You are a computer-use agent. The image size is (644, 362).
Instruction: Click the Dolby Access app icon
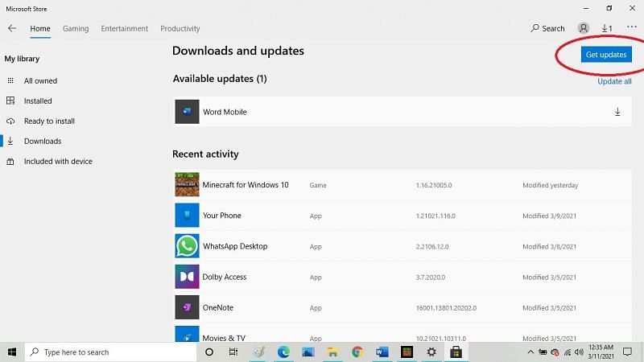[187, 277]
